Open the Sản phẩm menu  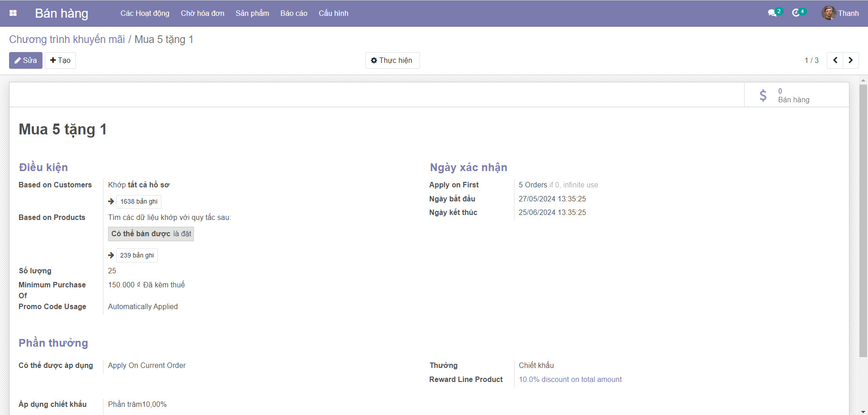click(252, 13)
